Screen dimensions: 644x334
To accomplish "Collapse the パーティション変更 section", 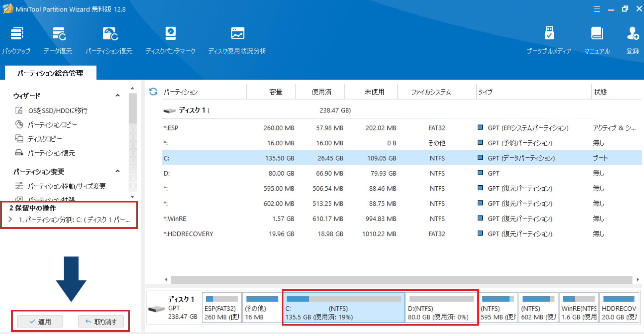I will click(x=117, y=171).
